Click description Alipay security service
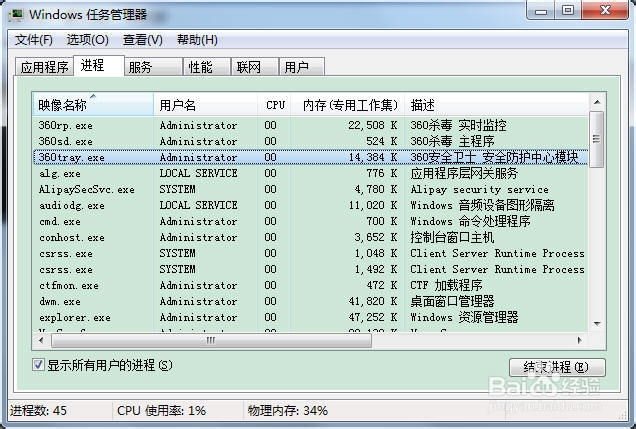Viewport: 636px width, 429px height. point(479,189)
